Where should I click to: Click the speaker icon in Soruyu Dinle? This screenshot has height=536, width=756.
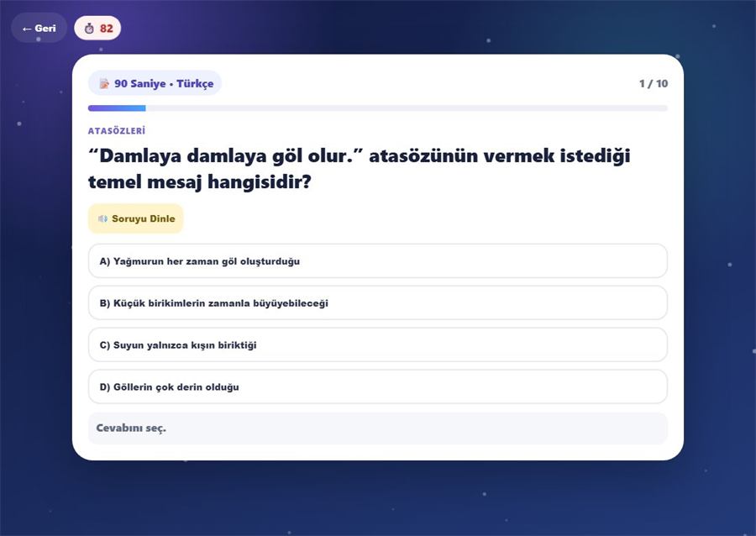coord(102,218)
